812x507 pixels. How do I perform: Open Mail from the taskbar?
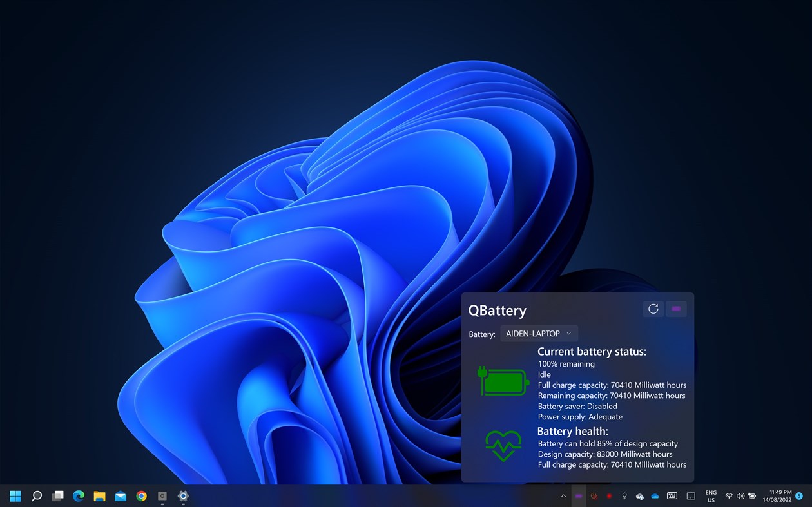pyautogui.click(x=121, y=496)
